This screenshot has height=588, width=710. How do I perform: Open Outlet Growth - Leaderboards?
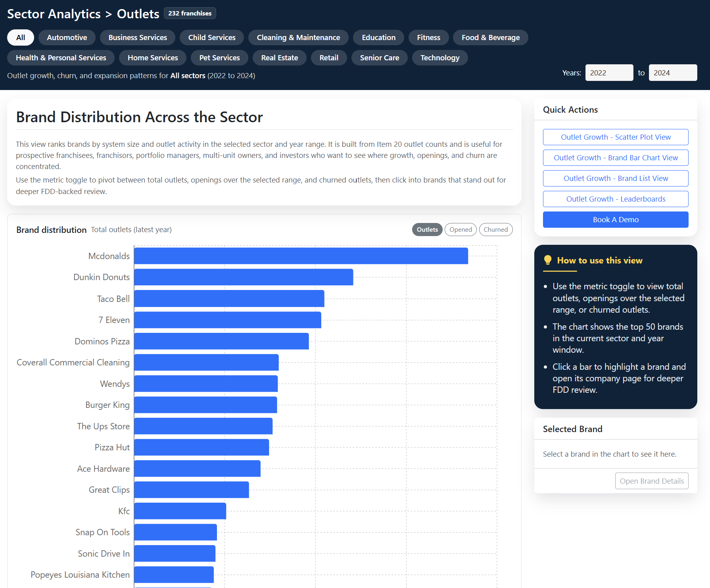coord(616,199)
